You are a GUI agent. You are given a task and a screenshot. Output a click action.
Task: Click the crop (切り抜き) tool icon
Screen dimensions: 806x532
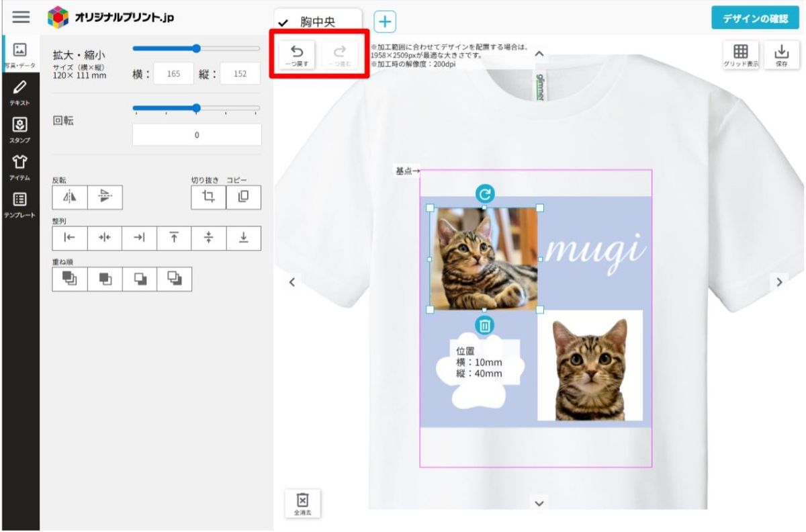coord(208,197)
